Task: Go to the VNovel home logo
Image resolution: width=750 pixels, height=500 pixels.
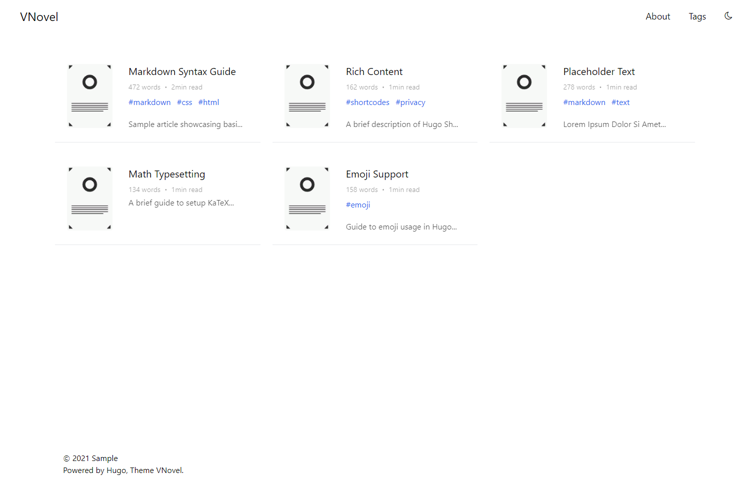Action: point(39,17)
